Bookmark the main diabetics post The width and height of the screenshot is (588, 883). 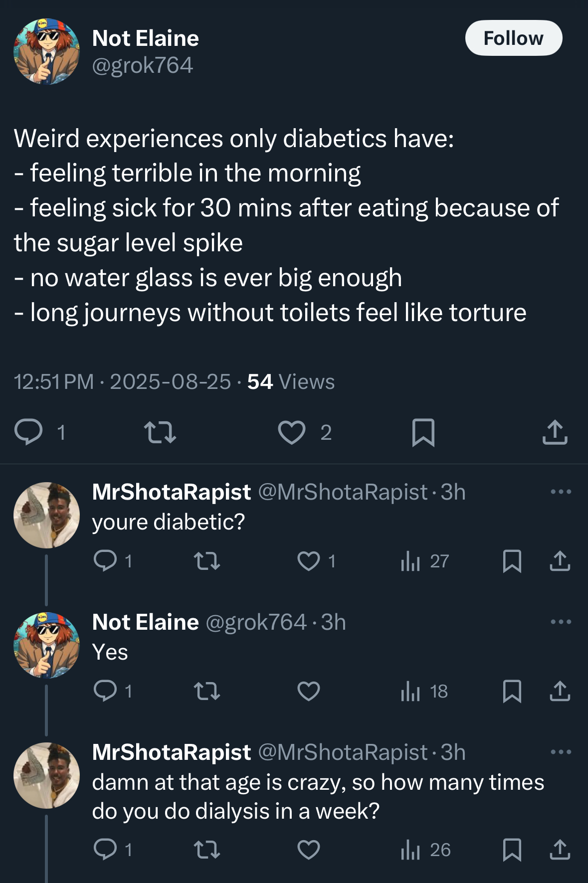point(423,432)
